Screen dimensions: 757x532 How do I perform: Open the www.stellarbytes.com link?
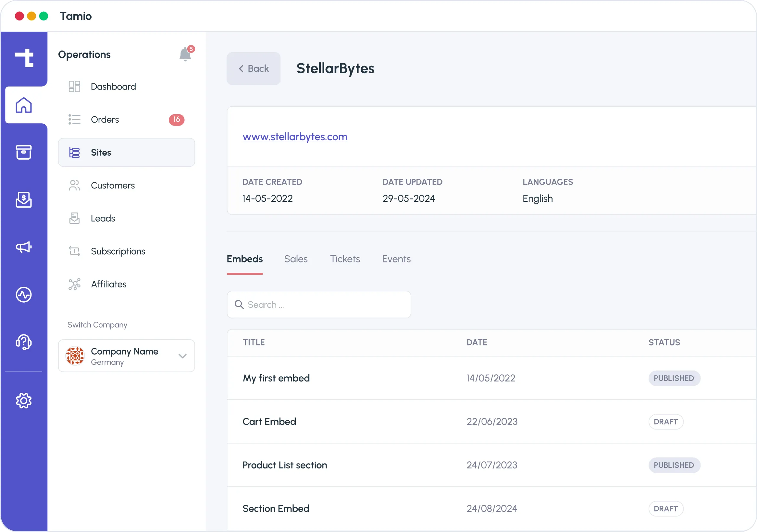[x=295, y=137]
